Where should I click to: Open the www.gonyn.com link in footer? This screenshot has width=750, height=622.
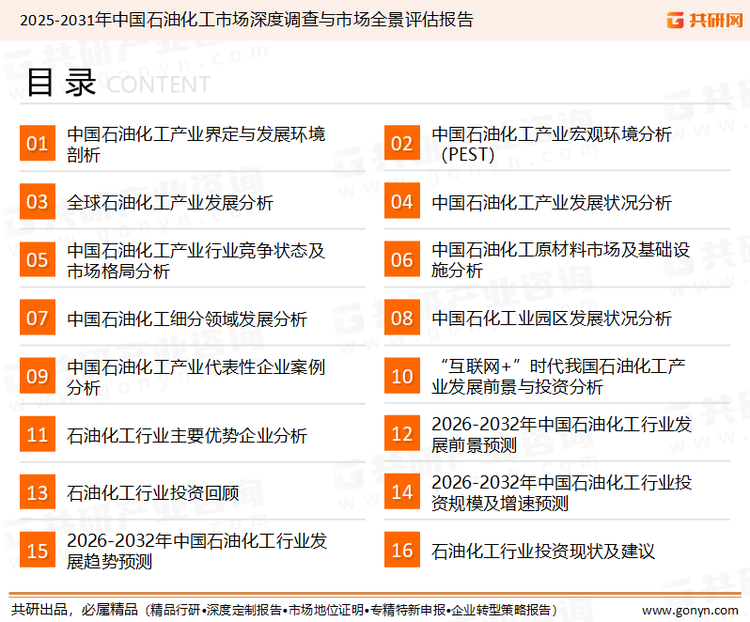pyautogui.click(x=690, y=611)
